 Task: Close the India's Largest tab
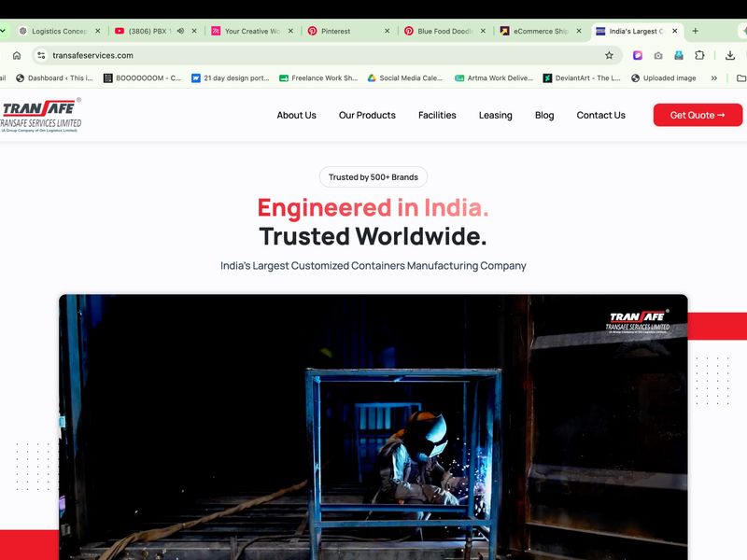pyautogui.click(x=674, y=31)
